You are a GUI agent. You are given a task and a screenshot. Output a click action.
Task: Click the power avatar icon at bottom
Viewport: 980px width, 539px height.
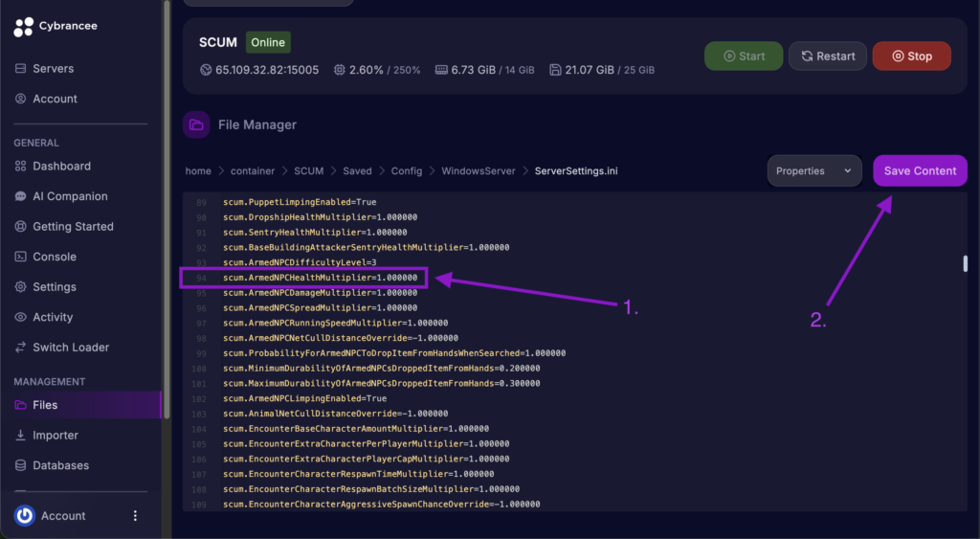point(24,516)
